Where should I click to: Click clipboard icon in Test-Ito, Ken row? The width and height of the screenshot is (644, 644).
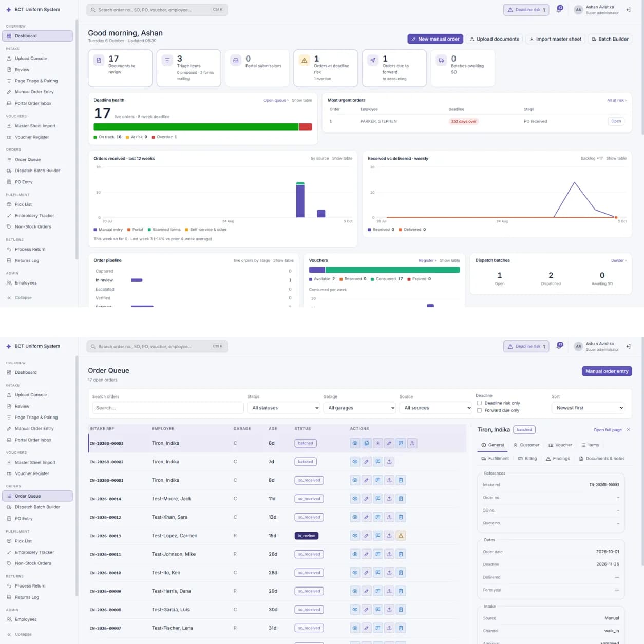401,572
